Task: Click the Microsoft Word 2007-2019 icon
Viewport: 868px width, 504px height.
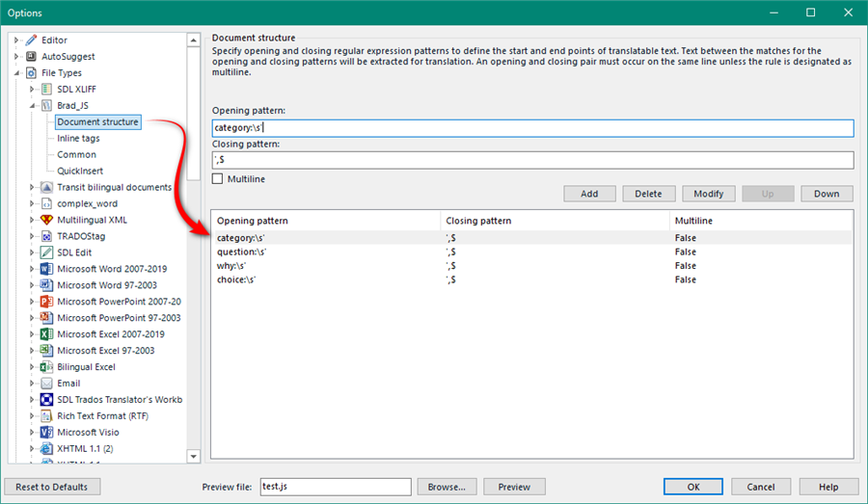Action: [47, 269]
